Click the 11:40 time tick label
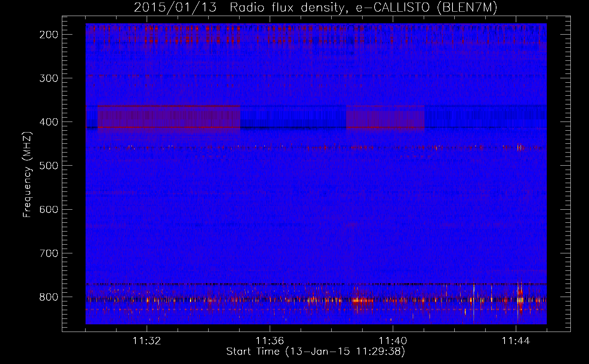 pyautogui.click(x=393, y=341)
